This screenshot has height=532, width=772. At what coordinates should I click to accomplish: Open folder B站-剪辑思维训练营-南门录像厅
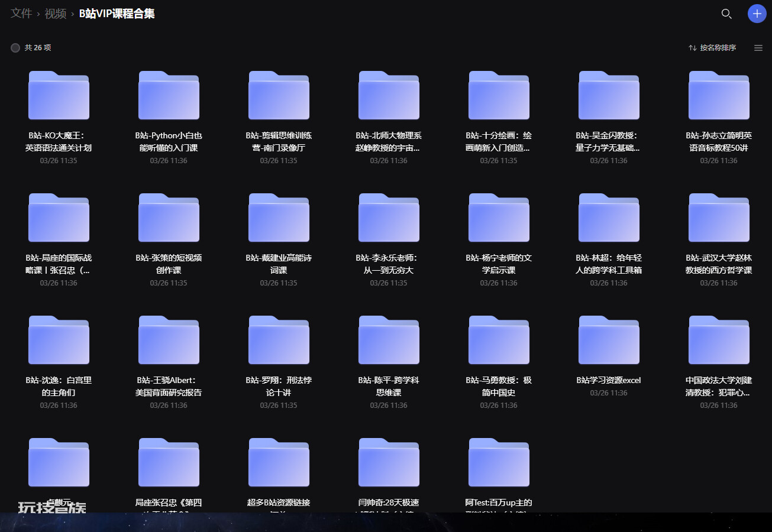[279, 95]
